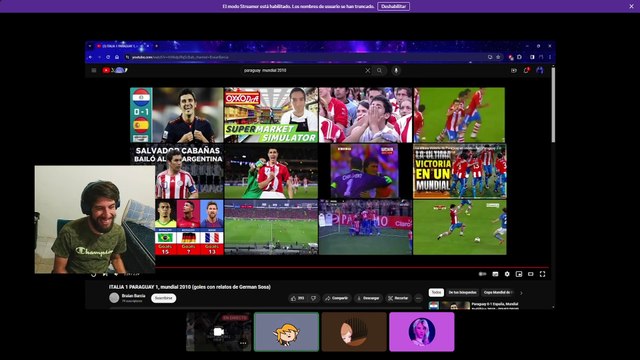Screen dimensions: 640x360
Task: Go back in Chrome
Action: [x=91, y=57]
